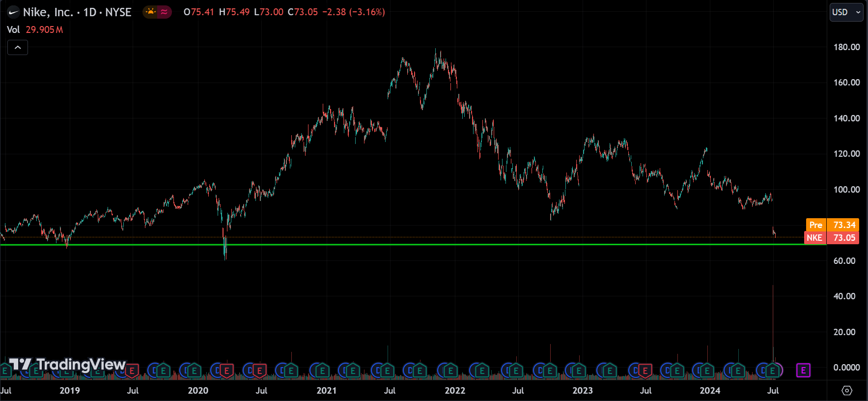The image size is (868, 401).
Task: Click the 180.00 price axis label
Action: 846,47
